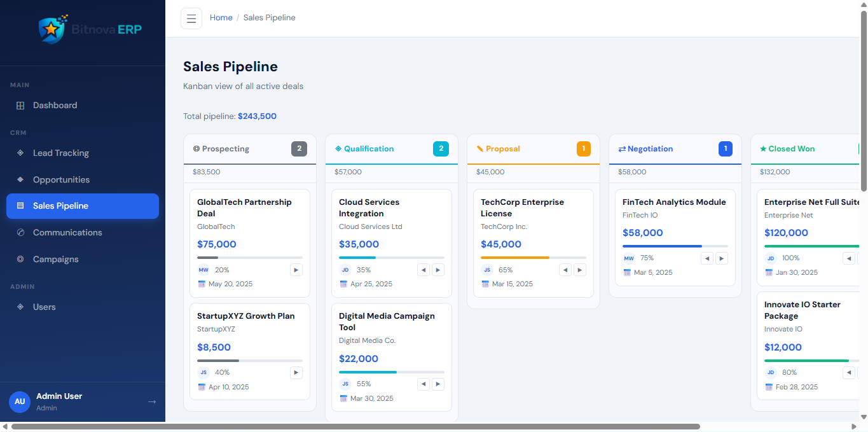Toggle the hamburger sidebar menu button
The width and height of the screenshot is (868, 432).
pyautogui.click(x=191, y=18)
